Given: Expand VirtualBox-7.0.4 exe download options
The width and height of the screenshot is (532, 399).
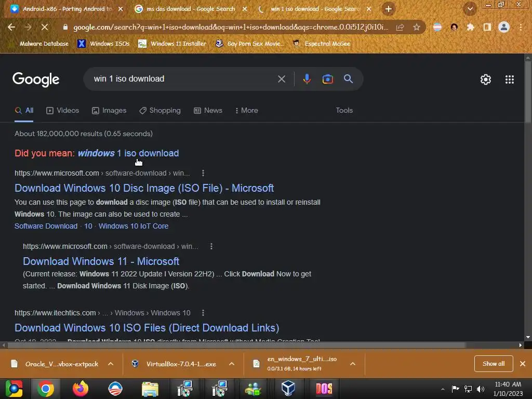Looking at the screenshot, I should [x=232, y=364].
